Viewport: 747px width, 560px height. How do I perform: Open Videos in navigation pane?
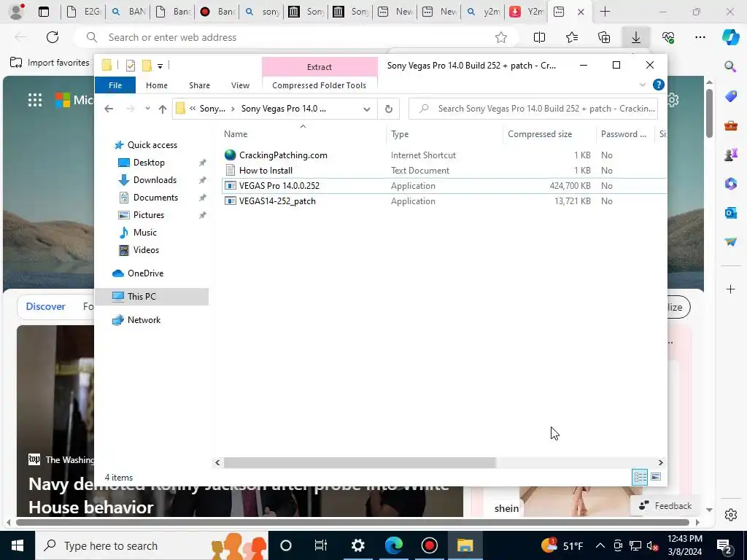[146, 250]
